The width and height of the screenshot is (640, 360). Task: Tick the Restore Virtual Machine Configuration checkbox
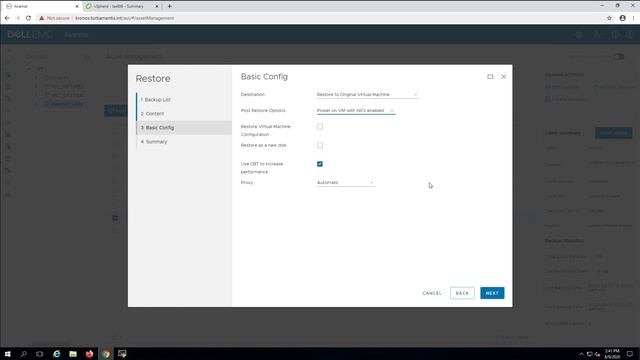coord(320,127)
